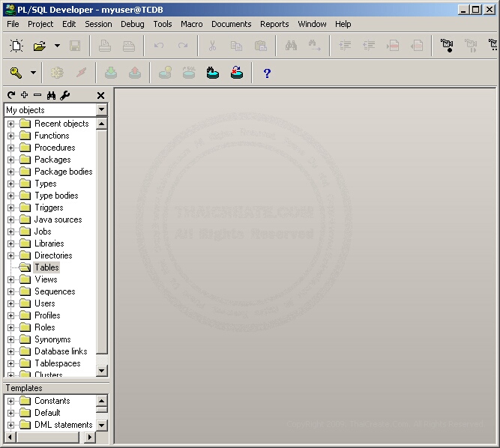
Task: Click the New document icon
Action: point(16,46)
